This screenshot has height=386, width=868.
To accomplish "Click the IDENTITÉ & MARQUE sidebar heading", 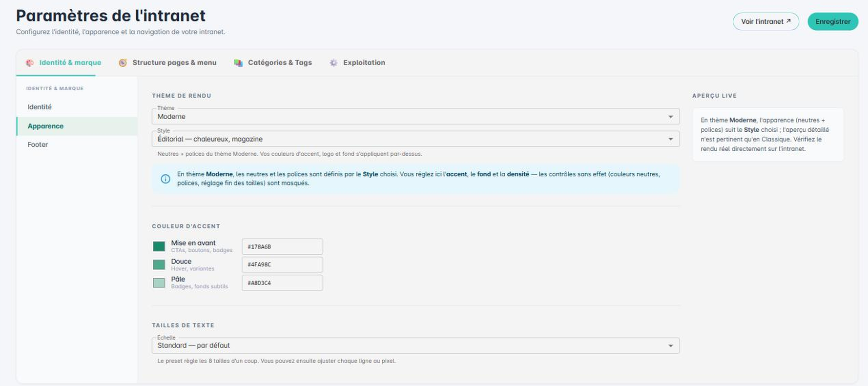I will click(x=55, y=88).
